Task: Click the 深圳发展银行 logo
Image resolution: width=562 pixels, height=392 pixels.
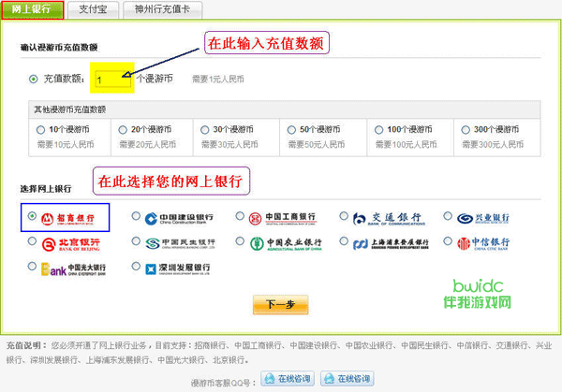Action: pyautogui.click(x=178, y=269)
